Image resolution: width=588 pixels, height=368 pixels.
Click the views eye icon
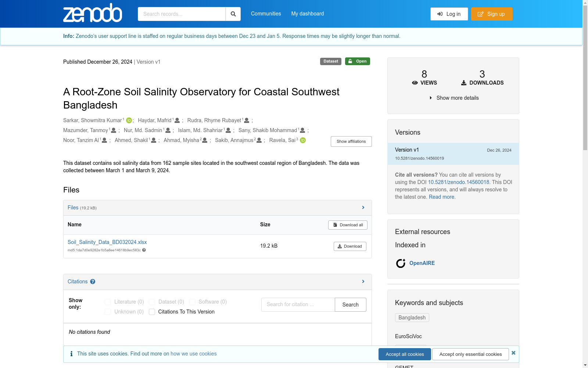point(415,83)
